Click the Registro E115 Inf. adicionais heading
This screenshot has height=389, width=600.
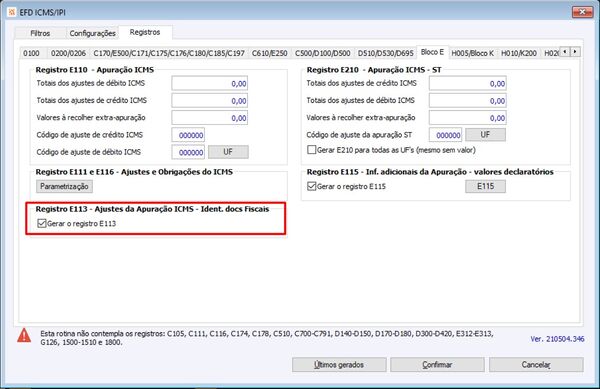coord(430,172)
